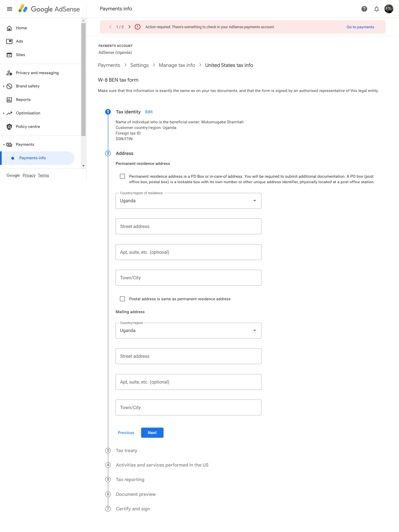
Task: Click the Go to payments link
Action: [x=360, y=27]
